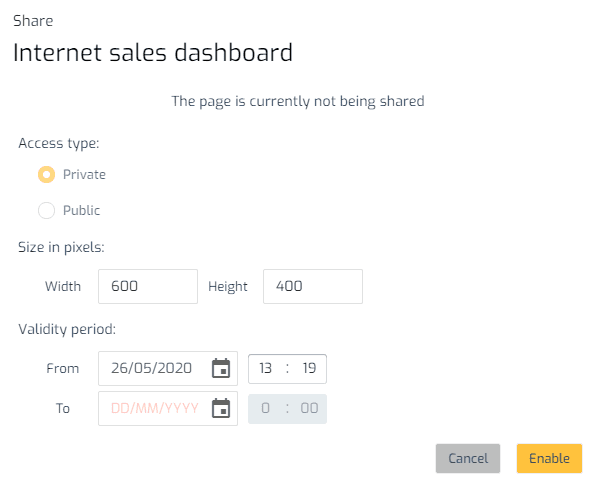Screen dimensions: 593x482
Task: Click the page not being shared message
Action: [x=298, y=101]
